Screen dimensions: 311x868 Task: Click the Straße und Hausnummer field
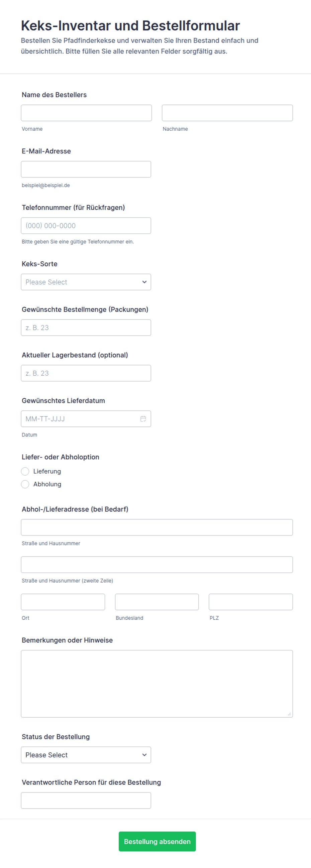[x=157, y=527]
